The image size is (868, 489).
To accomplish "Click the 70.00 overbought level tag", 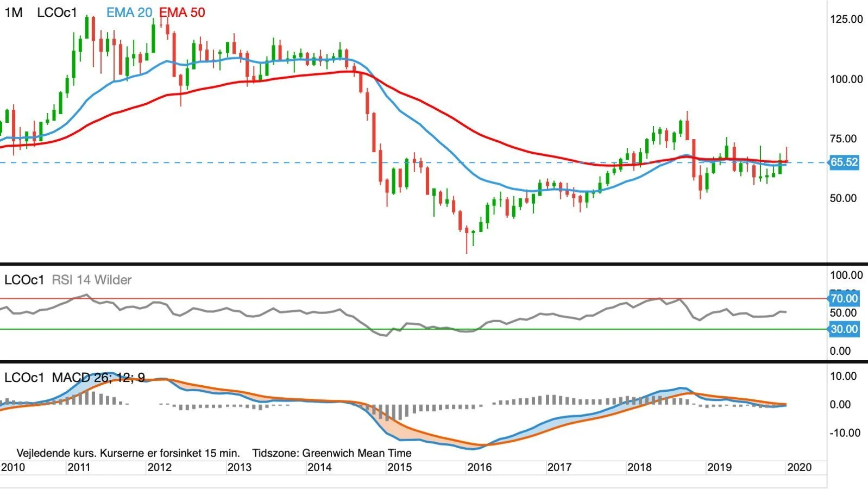I will (x=844, y=298).
